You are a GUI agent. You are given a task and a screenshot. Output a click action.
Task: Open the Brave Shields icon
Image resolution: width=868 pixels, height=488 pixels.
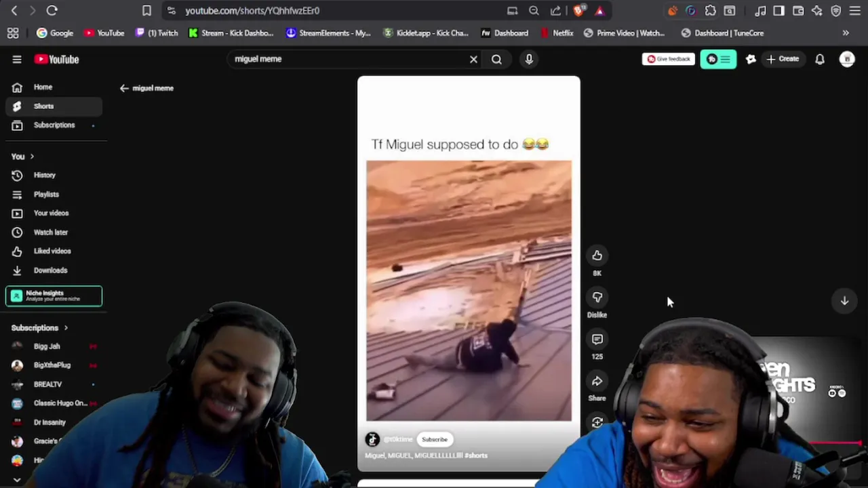tap(578, 10)
